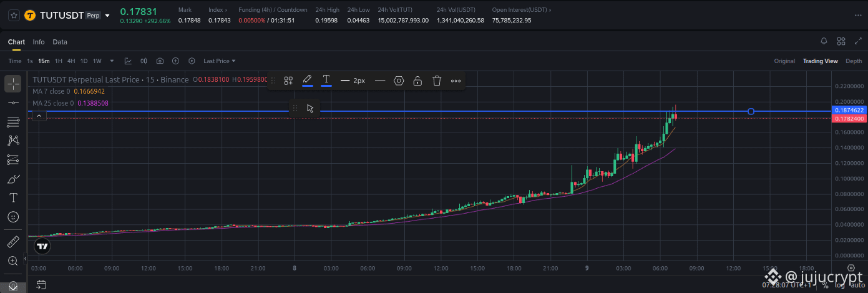Click the 0.1874622 price label

point(849,110)
